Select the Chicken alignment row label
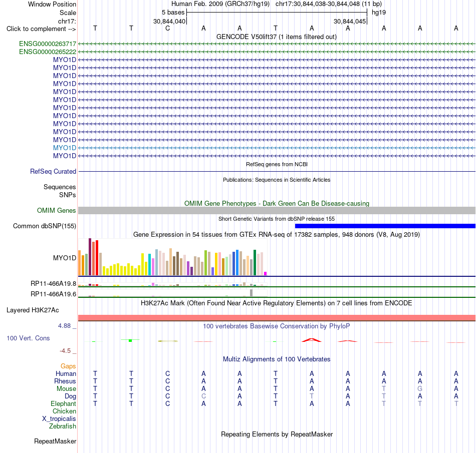This screenshot has height=453, width=476. tap(64, 411)
